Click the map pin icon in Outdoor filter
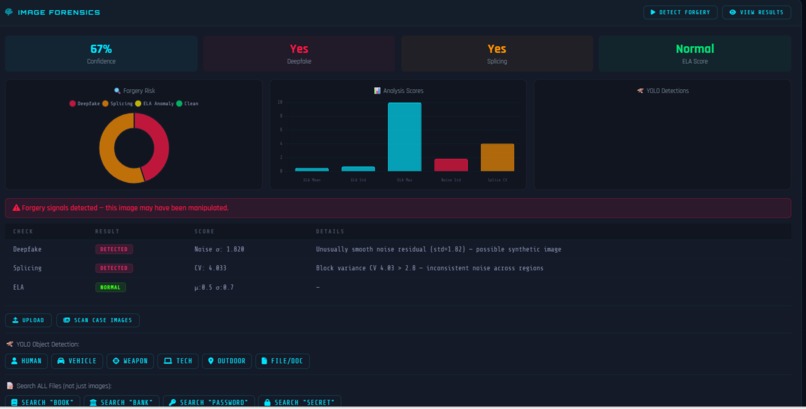Image resolution: width=806 pixels, height=409 pixels. [210, 361]
